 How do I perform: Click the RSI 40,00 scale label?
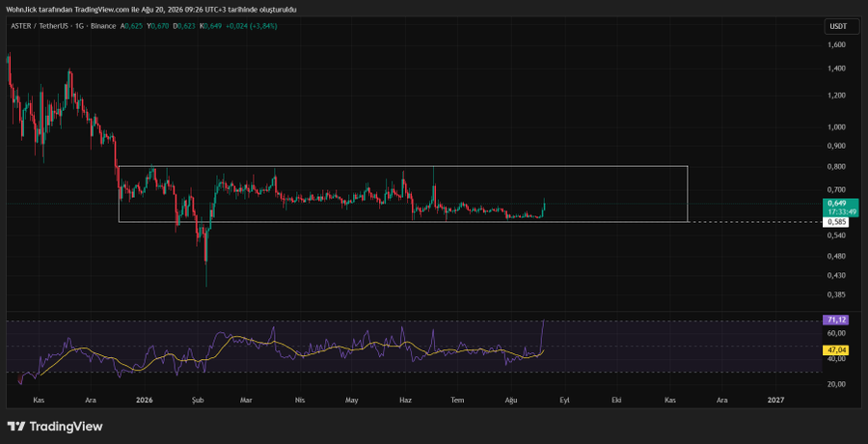(837, 359)
